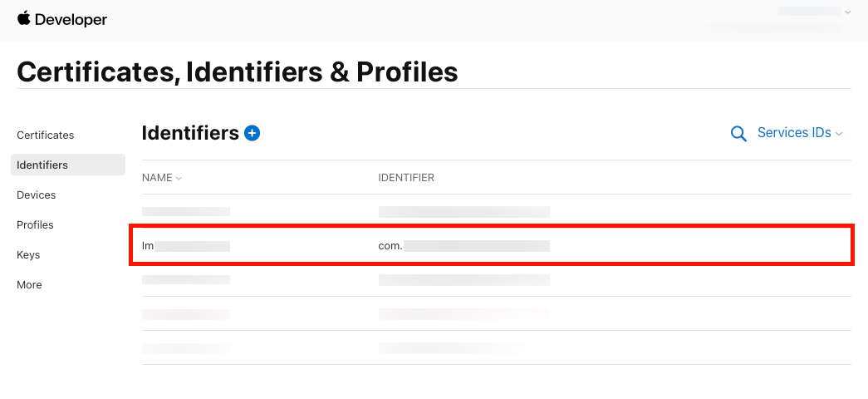Add a new identifier with plus icon

[252, 133]
